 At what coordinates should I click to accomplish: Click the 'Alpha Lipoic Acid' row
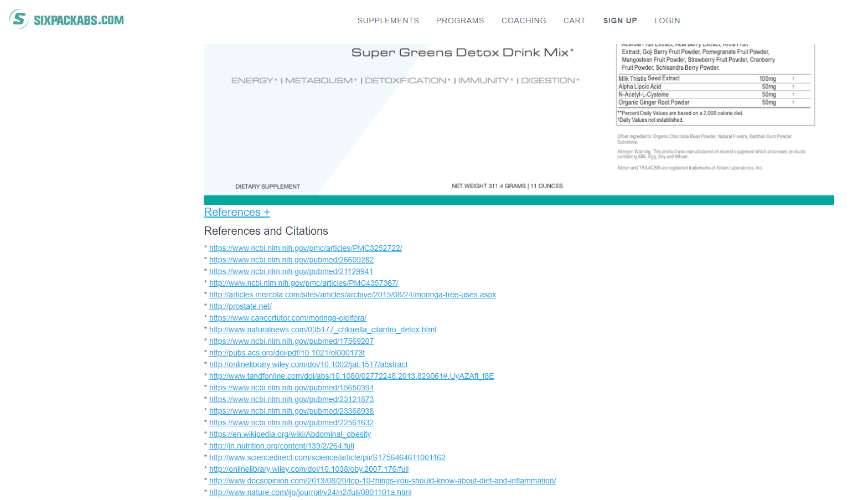click(714, 86)
